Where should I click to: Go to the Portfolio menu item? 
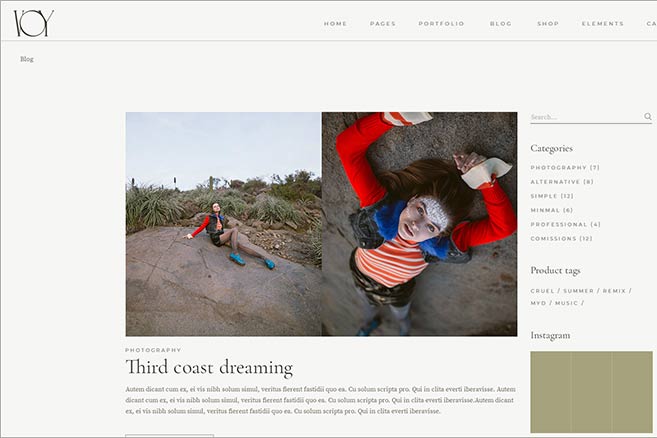[441, 24]
